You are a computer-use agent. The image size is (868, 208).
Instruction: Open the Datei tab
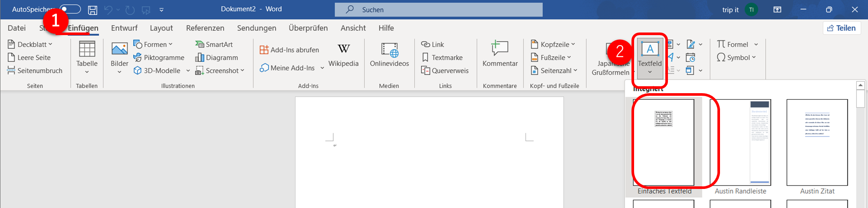pyautogui.click(x=16, y=28)
